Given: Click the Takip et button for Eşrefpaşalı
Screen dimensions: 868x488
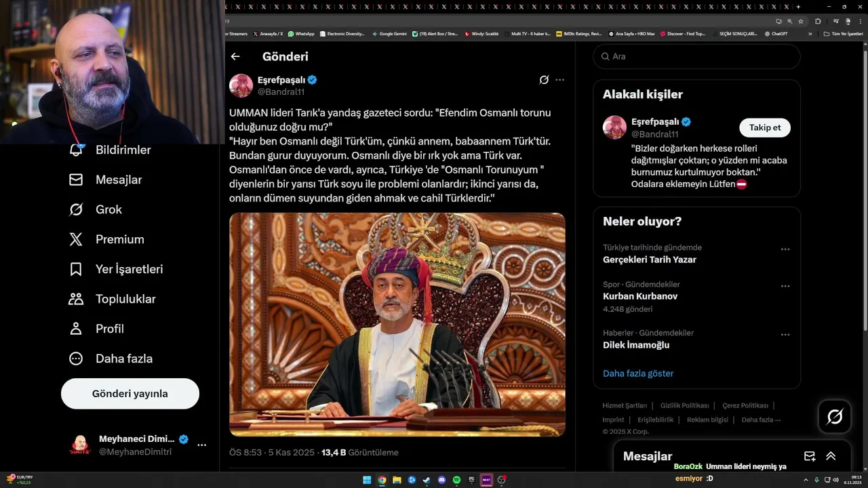Looking at the screenshot, I should (765, 127).
